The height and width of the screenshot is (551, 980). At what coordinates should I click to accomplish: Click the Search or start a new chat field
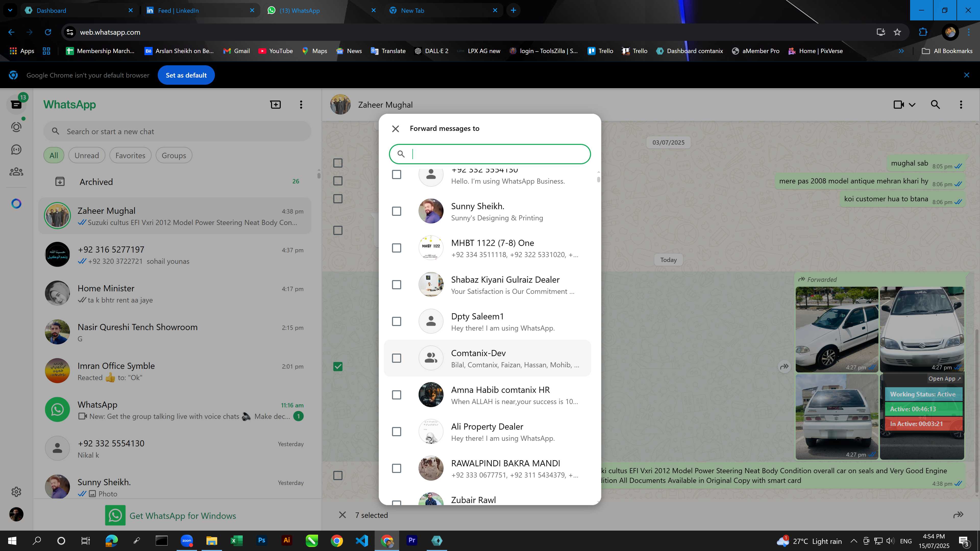[177, 132]
